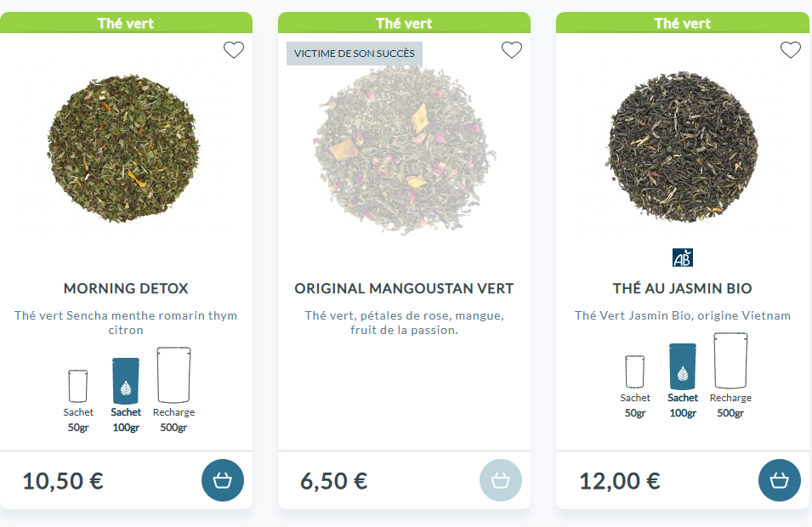Click the Thé vert category banner above Morning Detox
The width and height of the screenshot is (812, 527).
[x=125, y=23]
